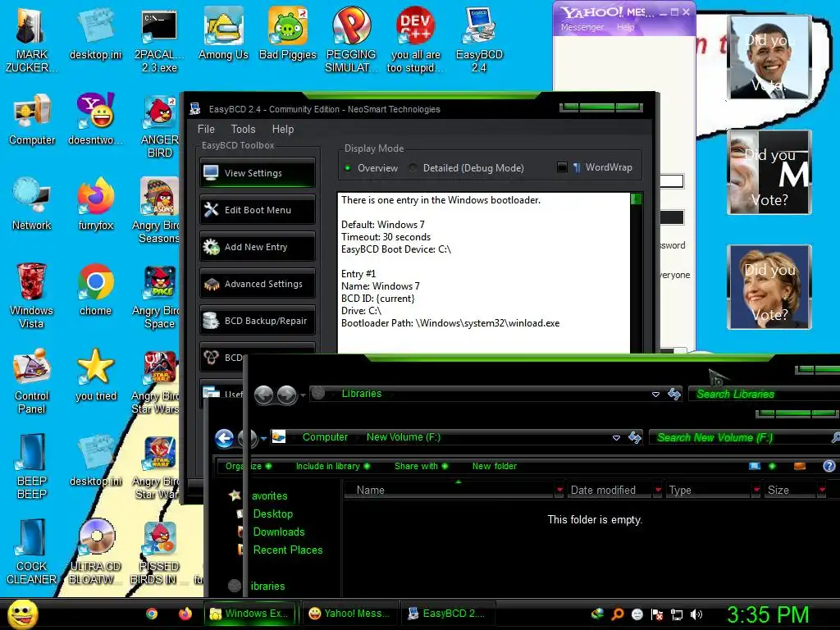Open the Date modified column dropdown

658,490
